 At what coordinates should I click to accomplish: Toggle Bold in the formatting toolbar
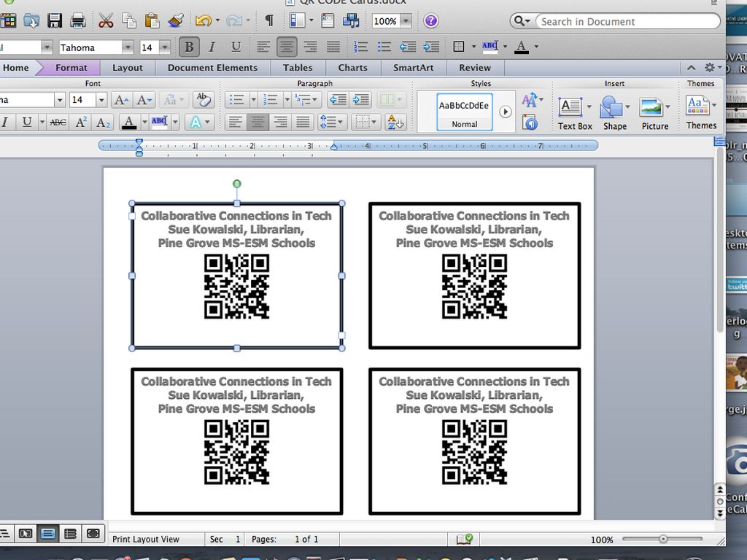(x=189, y=47)
